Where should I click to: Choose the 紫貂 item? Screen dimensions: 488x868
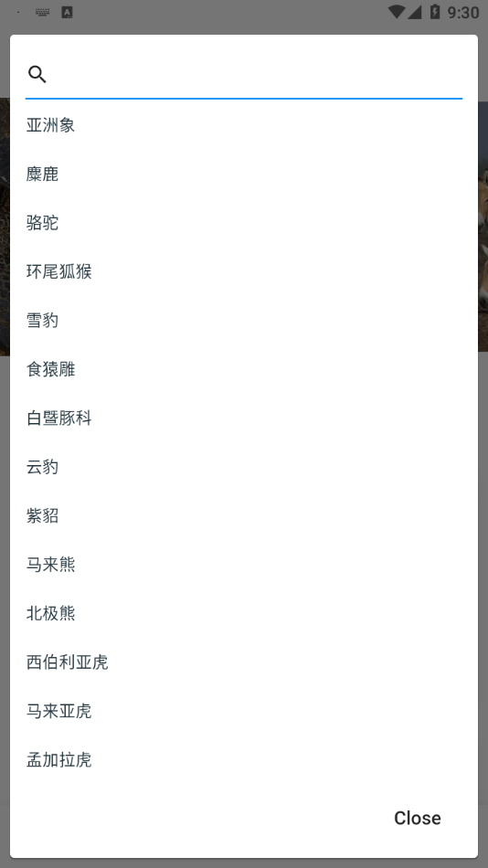pyautogui.click(x=244, y=515)
